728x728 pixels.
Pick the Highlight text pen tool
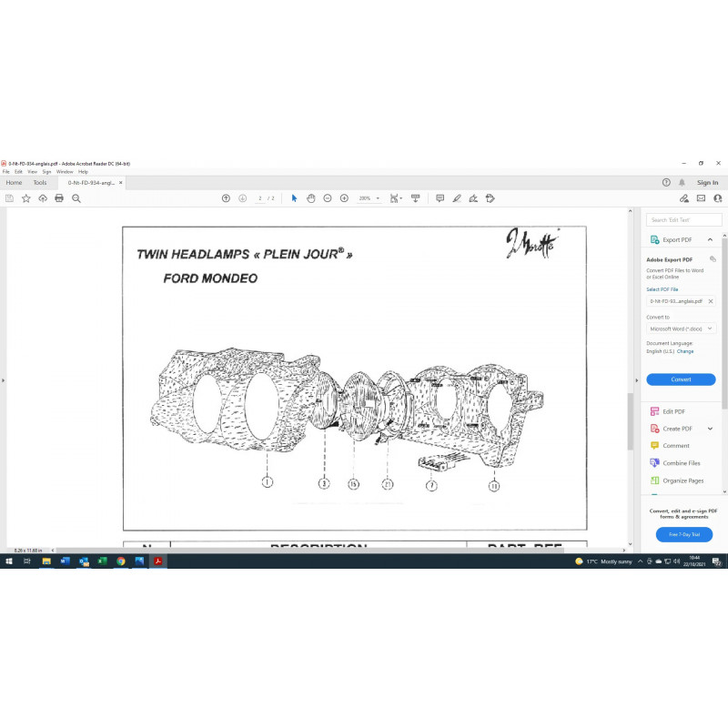coord(457,198)
